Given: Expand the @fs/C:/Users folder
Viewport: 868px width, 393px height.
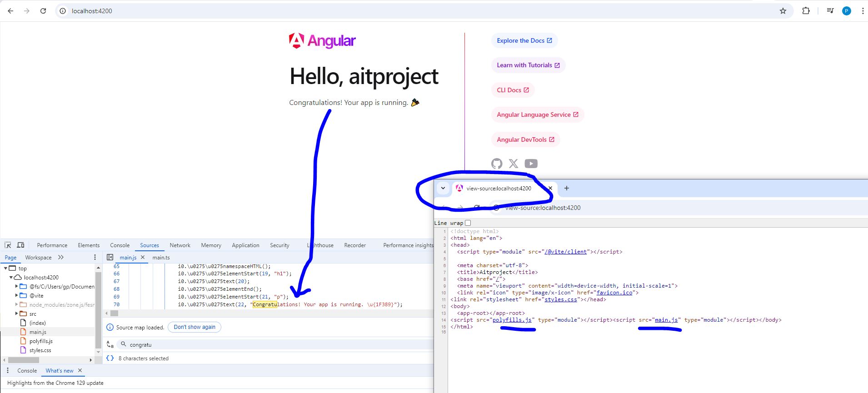Looking at the screenshot, I should 16,286.
